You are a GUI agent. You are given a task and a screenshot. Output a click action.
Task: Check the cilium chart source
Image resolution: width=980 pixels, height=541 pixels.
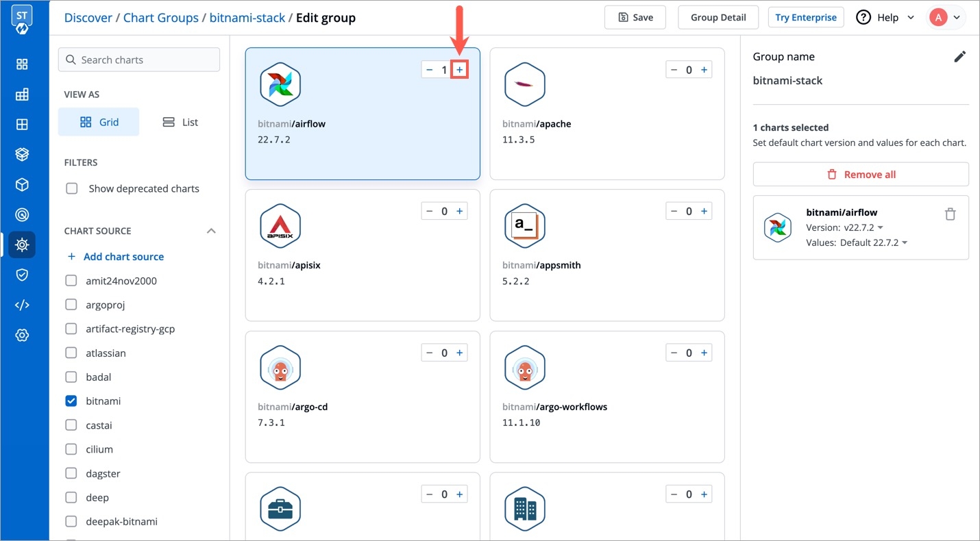tap(71, 449)
